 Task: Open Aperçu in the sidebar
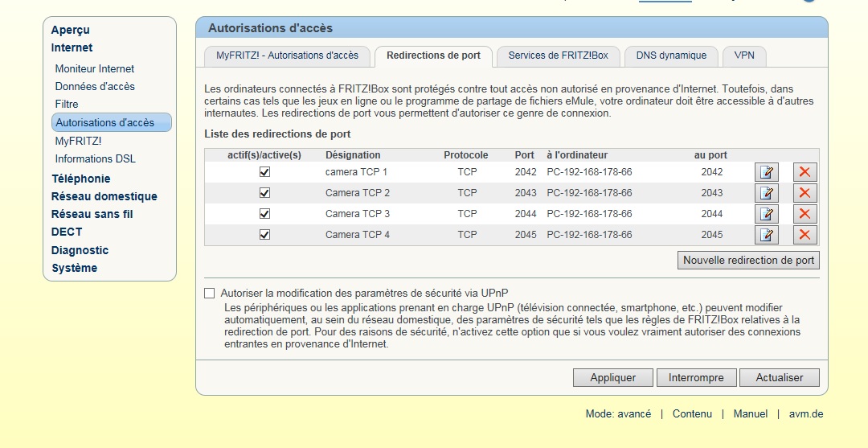(70, 30)
